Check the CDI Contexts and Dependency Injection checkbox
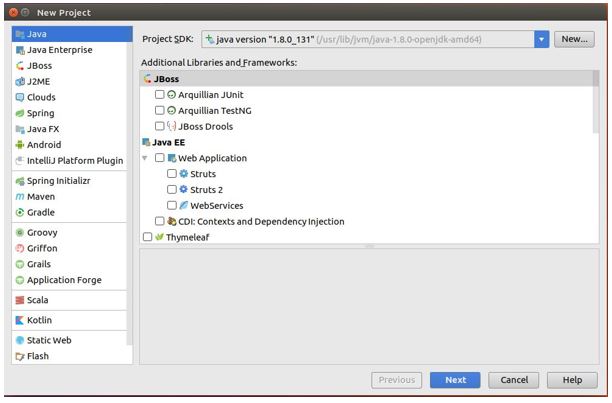Image resolution: width=612 pixels, height=403 pixels. [160, 221]
